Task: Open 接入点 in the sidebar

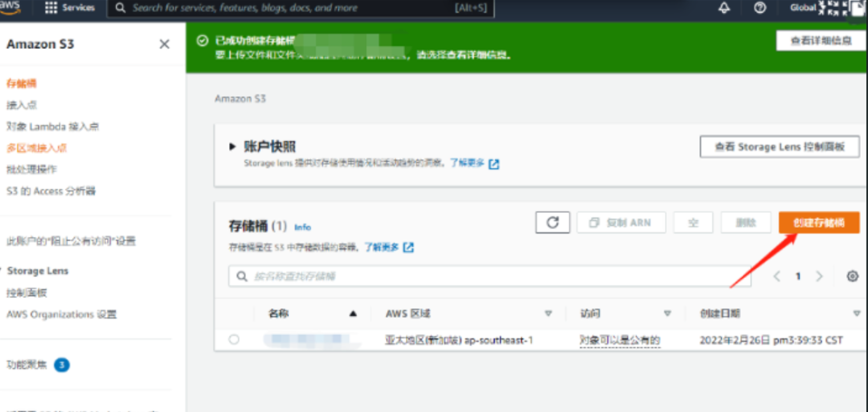Action: tap(22, 105)
